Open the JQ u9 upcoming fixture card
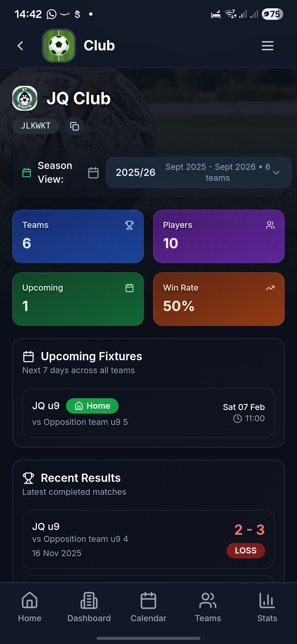Screen dimensions: 297x644 (x=148, y=413)
